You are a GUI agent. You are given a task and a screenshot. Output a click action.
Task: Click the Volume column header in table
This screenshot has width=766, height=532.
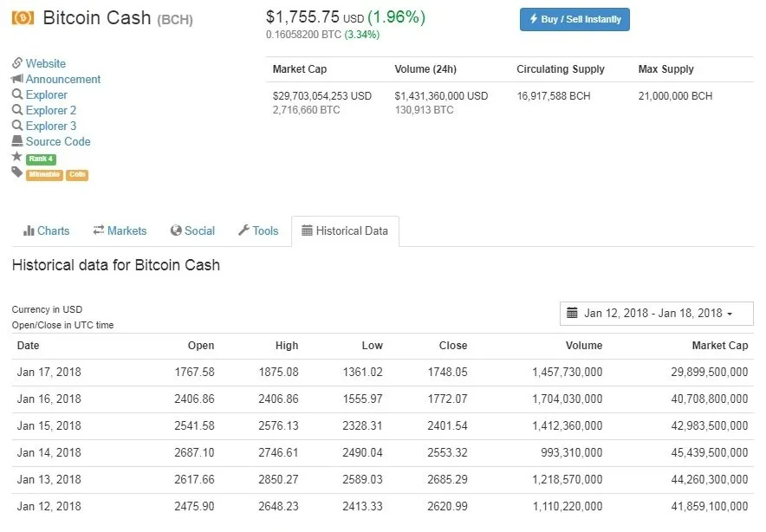[584, 346]
